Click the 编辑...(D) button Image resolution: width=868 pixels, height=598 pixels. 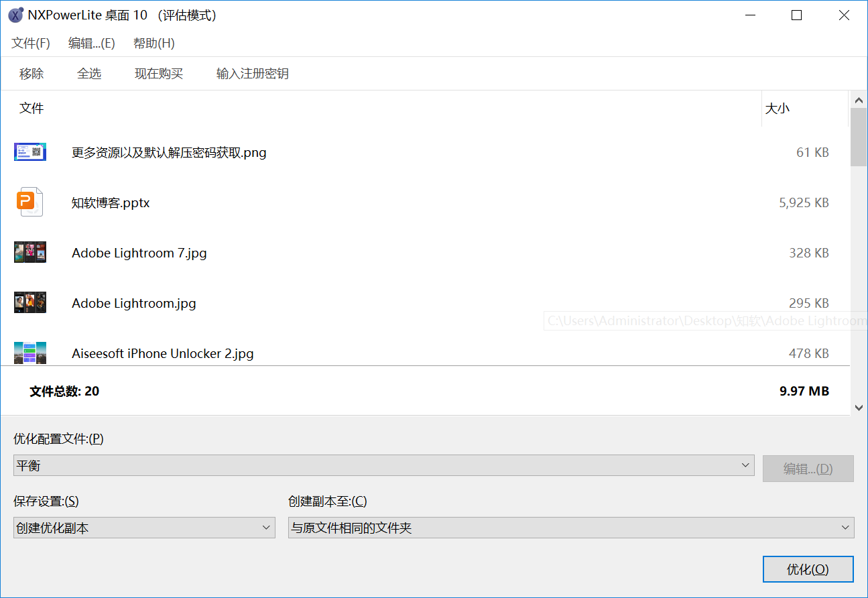coord(808,469)
